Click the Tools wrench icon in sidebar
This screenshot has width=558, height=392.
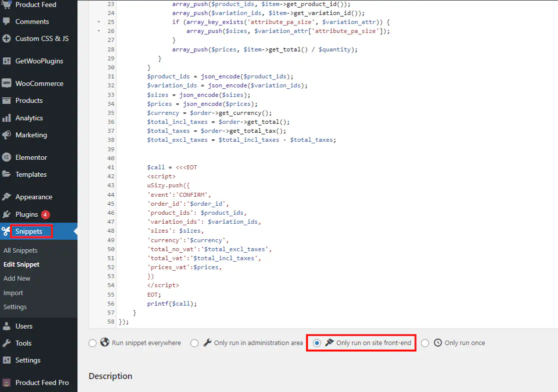pyautogui.click(x=6, y=343)
